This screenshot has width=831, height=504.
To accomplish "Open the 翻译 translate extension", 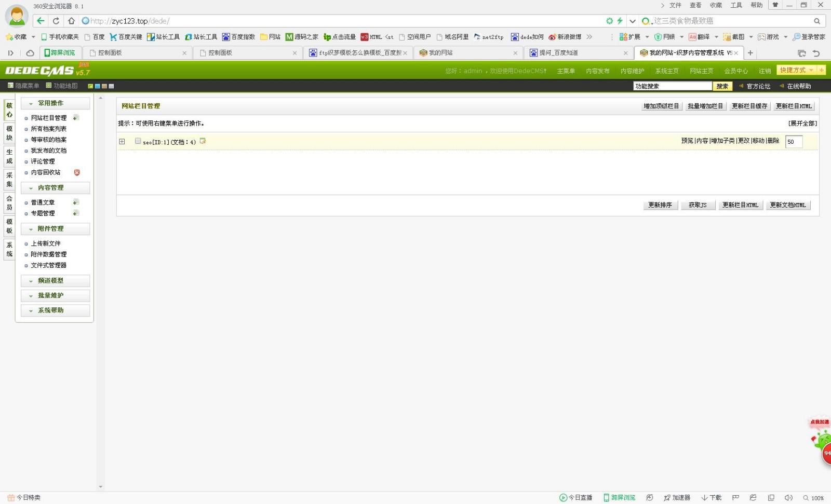I will click(x=699, y=37).
